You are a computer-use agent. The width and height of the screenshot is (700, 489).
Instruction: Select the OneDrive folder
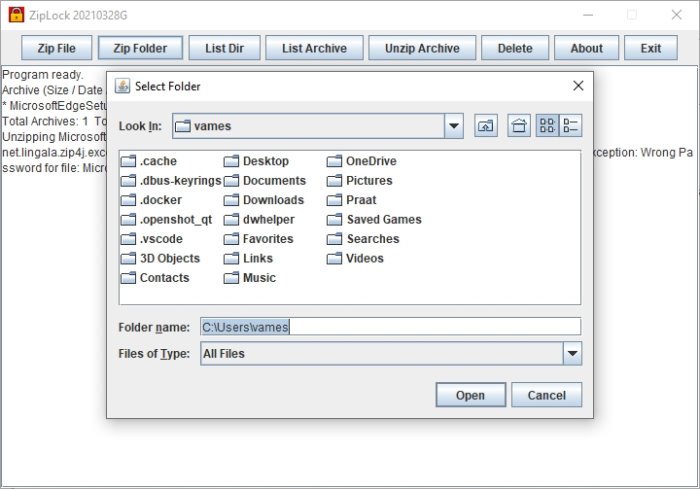point(362,161)
